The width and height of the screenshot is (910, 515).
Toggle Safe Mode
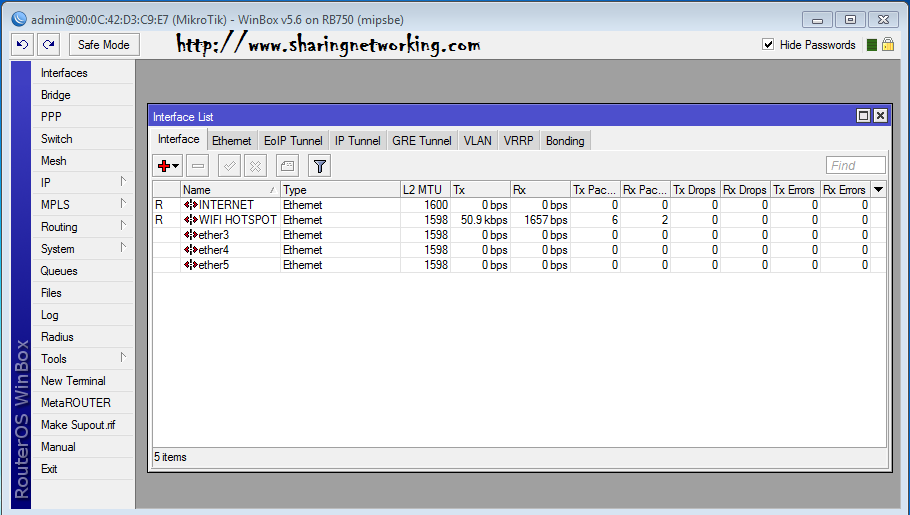pos(104,45)
